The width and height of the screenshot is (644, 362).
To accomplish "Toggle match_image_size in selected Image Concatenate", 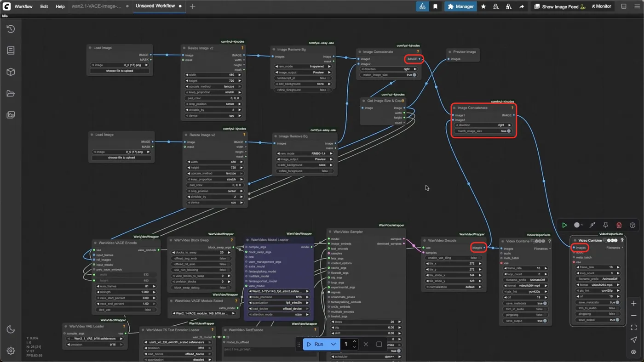I will pos(483,131).
